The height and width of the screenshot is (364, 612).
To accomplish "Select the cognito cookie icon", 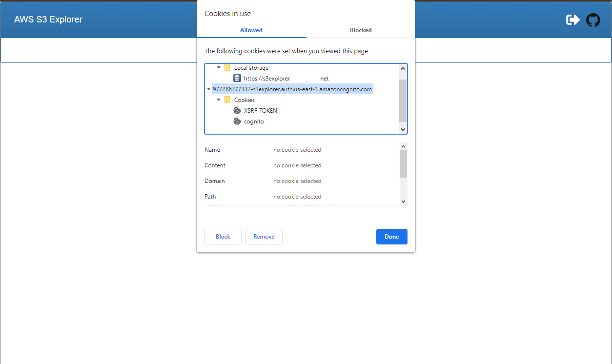I will [237, 121].
